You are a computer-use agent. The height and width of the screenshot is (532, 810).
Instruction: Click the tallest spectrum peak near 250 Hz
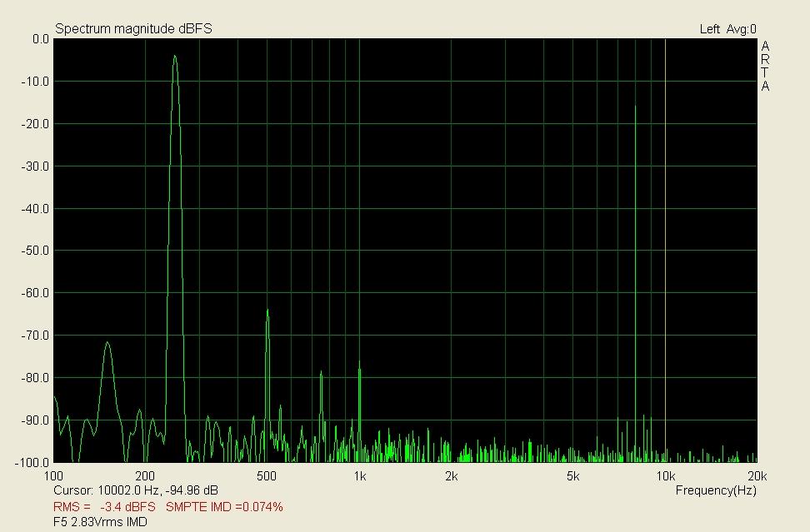pos(175,57)
